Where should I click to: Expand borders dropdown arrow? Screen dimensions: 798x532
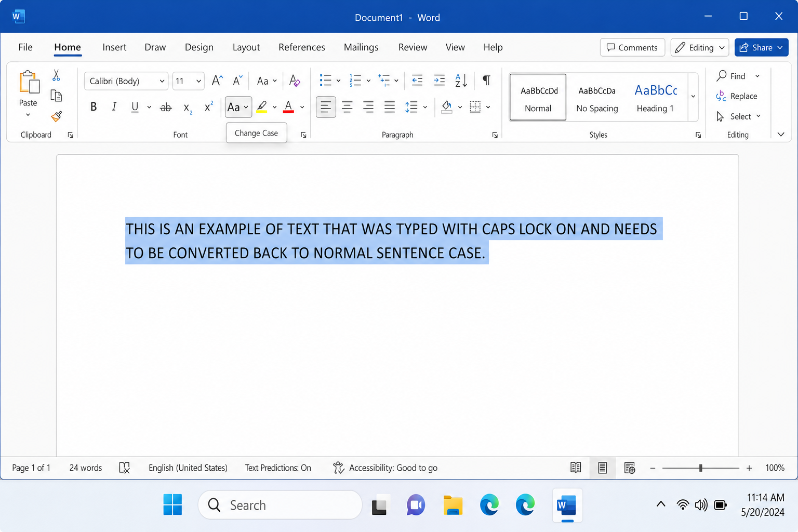(488, 107)
